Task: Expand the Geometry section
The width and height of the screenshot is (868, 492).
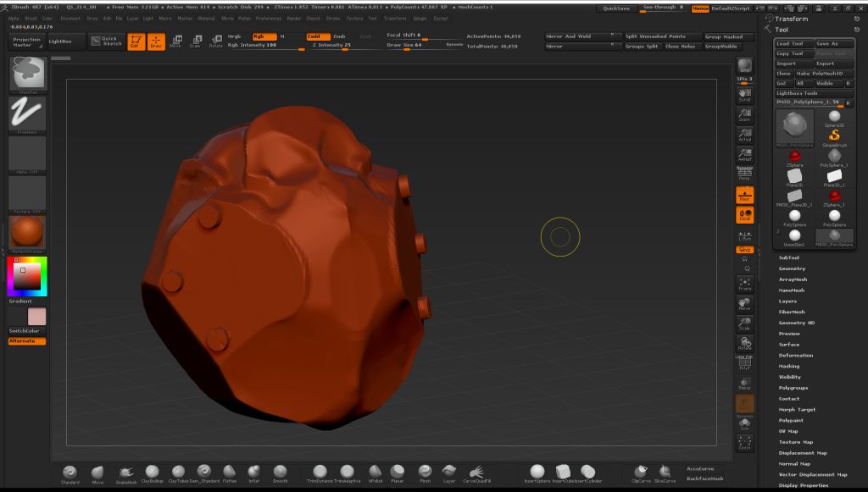Action: 793,268
